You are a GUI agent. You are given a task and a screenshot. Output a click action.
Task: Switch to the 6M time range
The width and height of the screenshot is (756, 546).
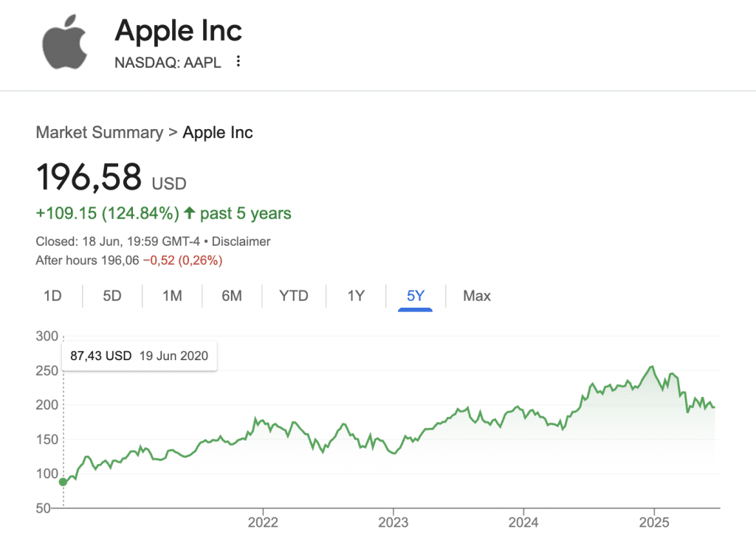coord(232,296)
